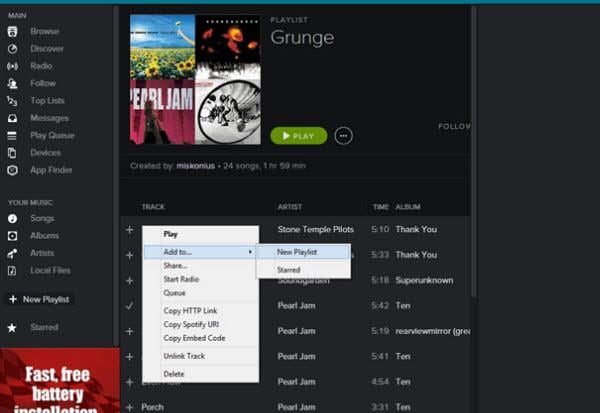600x413 pixels.
Task: Click Thank You album on 5:10 row
Action: pos(416,230)
